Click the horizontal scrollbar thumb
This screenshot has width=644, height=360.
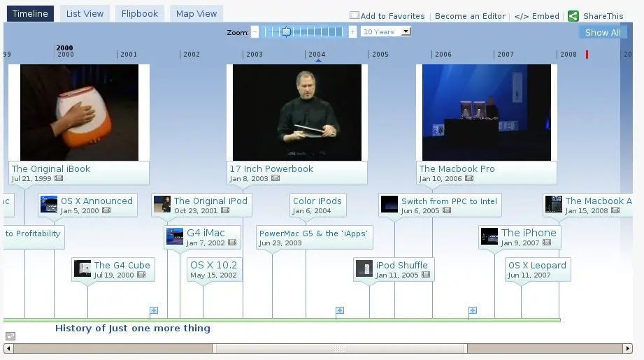(x=340, y=349)
